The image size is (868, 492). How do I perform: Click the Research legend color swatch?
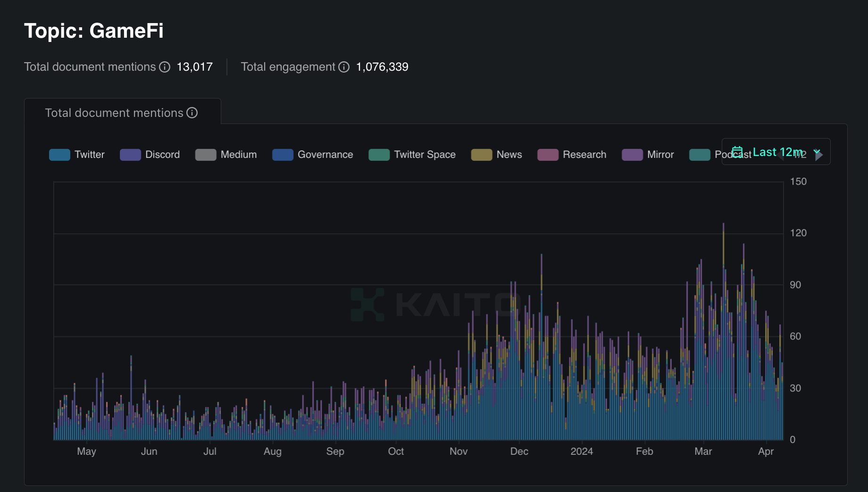click(x=548, y=155)
